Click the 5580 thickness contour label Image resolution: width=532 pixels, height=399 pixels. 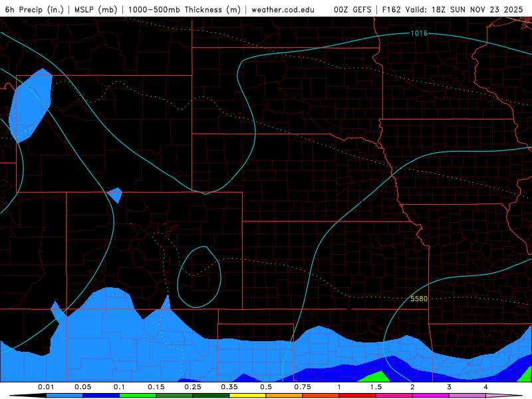(x=419, y=299)
